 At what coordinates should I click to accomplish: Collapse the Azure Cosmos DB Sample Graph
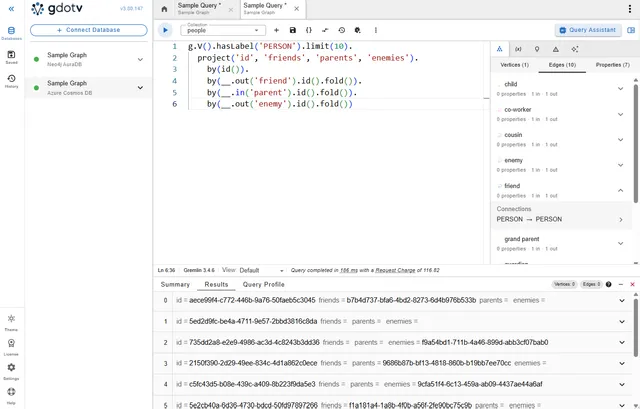(140, 88)
